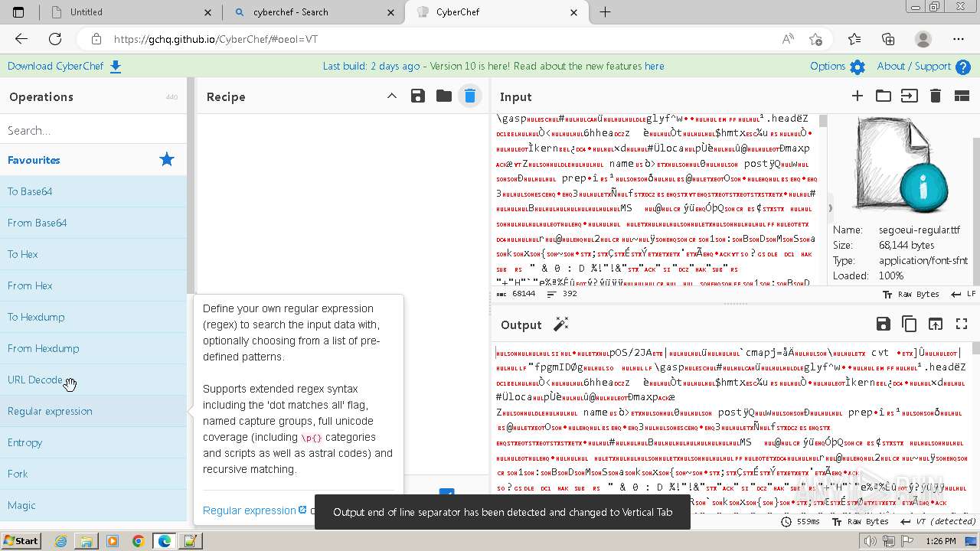Open a new browser tab
The image size is (980, 551).
[x=605, y=12]
